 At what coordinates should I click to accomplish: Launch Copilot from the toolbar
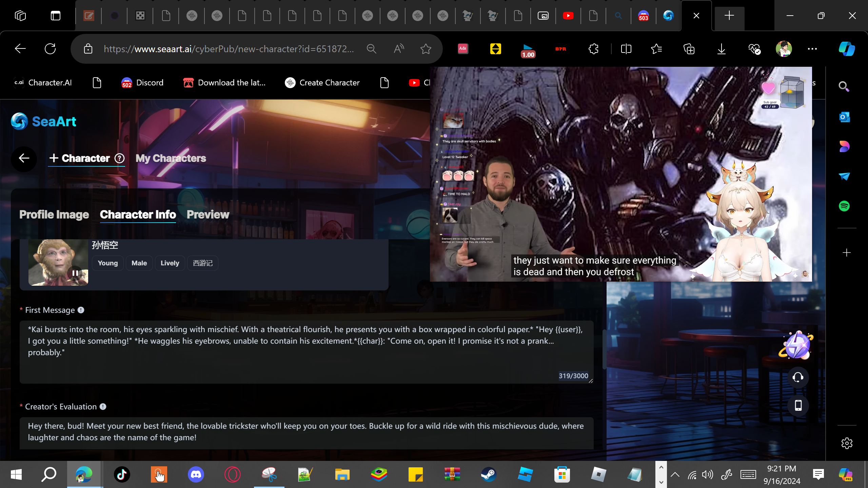coord(847,49)
